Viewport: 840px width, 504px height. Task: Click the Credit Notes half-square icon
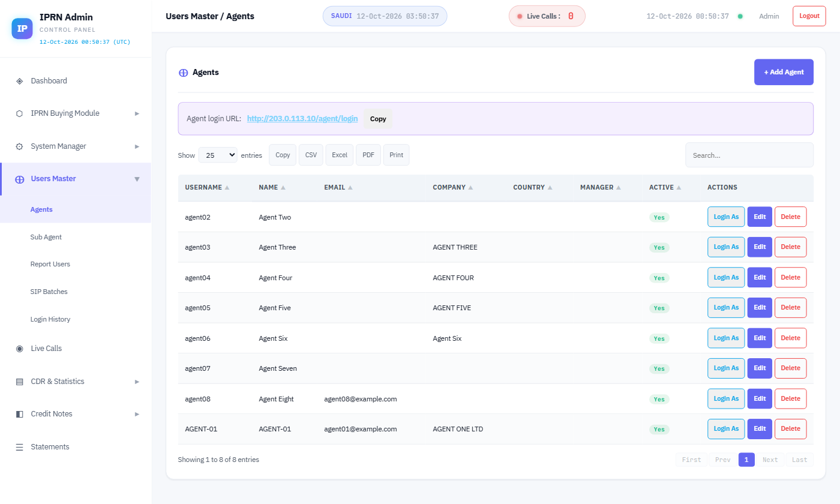[x=19, y=414]
